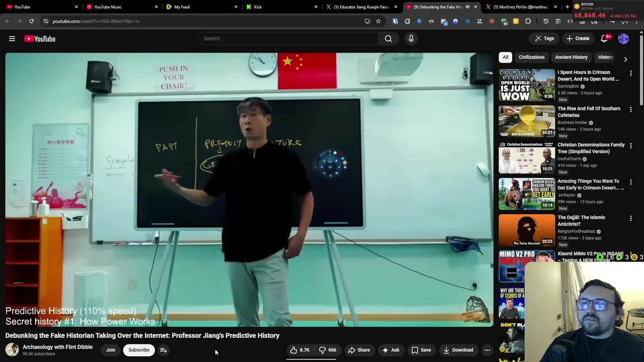Click the Download button
This screenshot has width=644, height=362.
(x=458, y=350)
